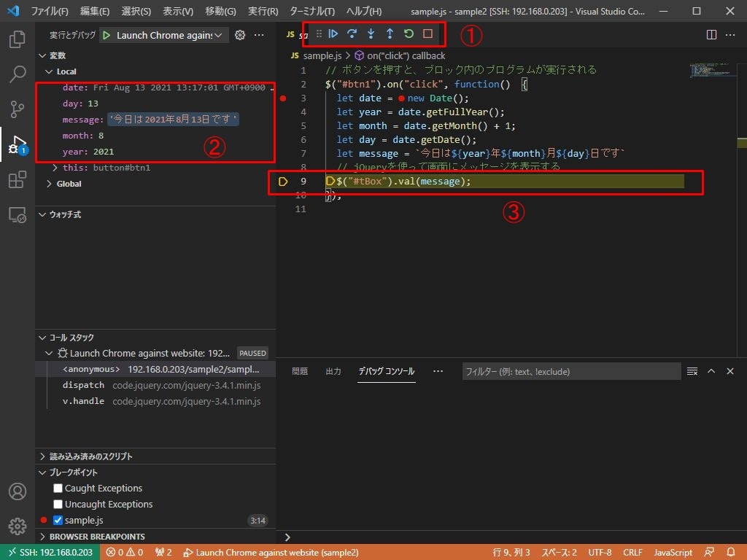Close the bottom panel
Image resolution: width=747 pixels, height=560 pixels.
click(729, 371)
